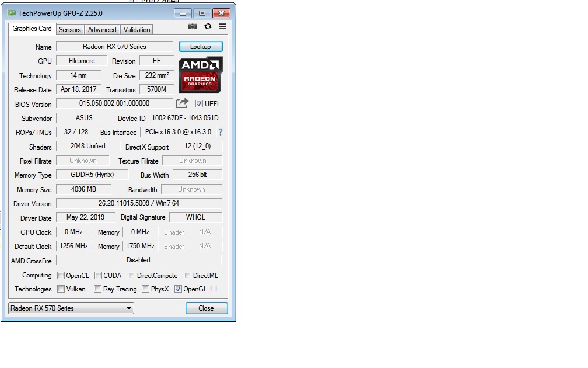Click the Device ID field 1002 67DF
The width and height of the screenshot is (588, 368).
[x=185, y=118]
